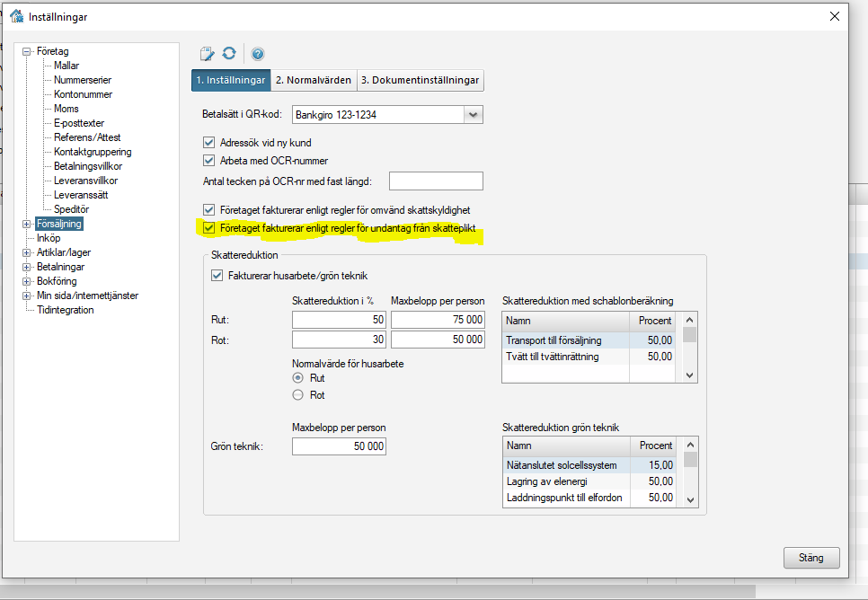The height and width of the screenshot is (600, 868).
Task: Click the refresh arrows icon
Action: coord(229,54)
